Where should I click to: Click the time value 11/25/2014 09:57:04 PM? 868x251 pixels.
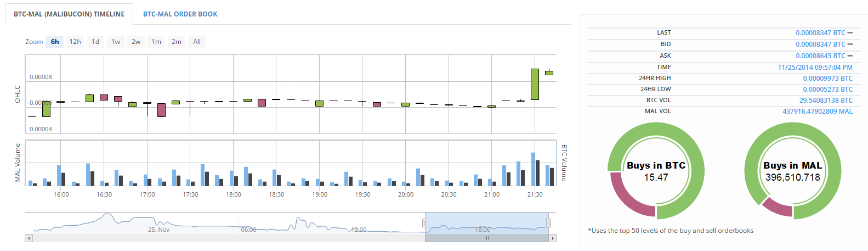point(815,68)
